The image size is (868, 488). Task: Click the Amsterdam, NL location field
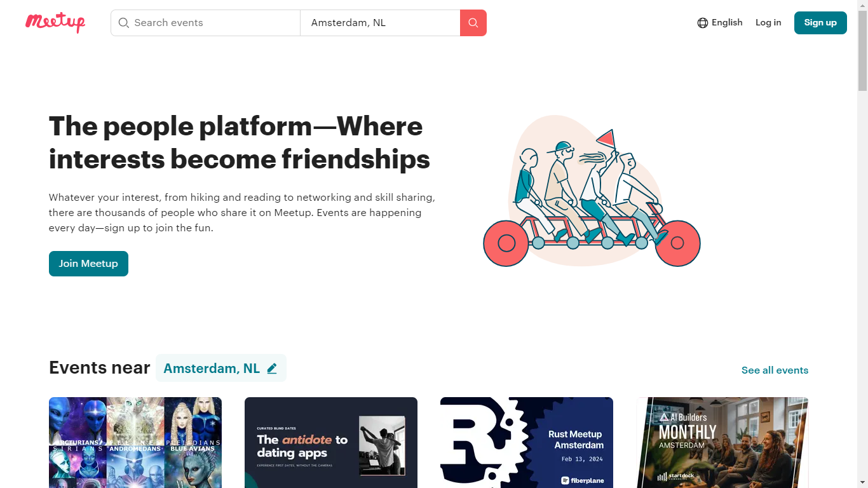(380, 23)
